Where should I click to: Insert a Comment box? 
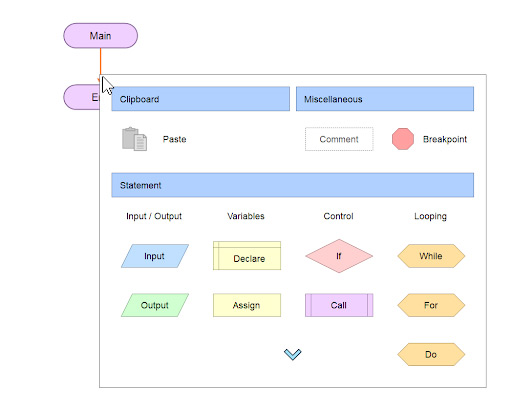click(339, 139)
